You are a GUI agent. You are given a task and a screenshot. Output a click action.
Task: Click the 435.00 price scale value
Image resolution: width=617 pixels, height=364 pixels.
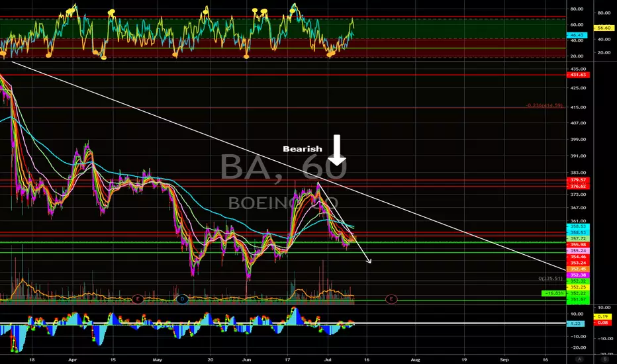point(578,69)
